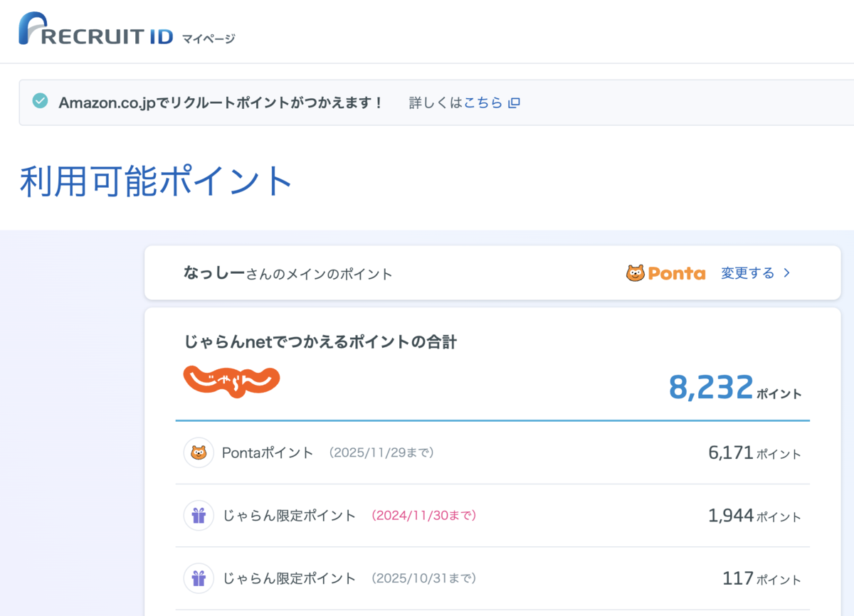
Task: Click じゃらんnetでつかえるポイントの合計 heading
Action: [x=320, y=342]
